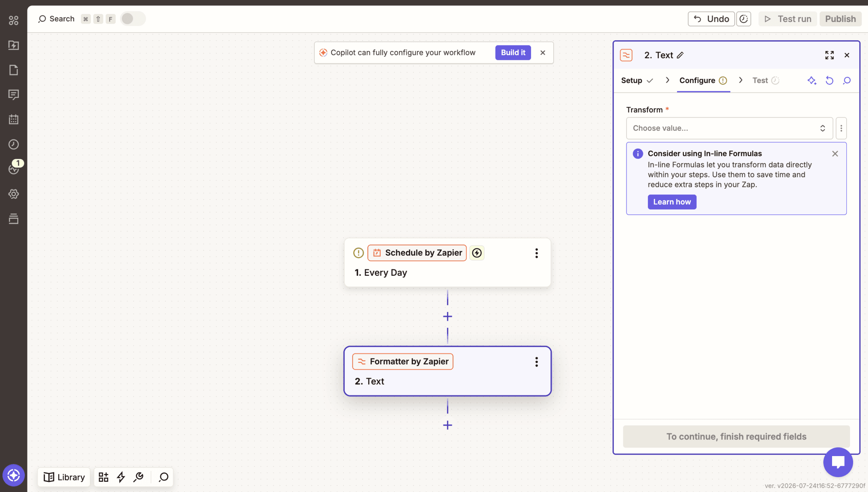The image size is (868, 492).
Task: Click the wrench tool icon in bottom toolbar
Action: [139, 477]
